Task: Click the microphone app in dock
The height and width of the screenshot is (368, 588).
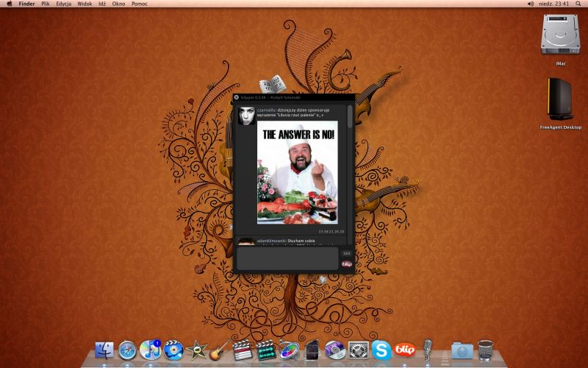Action: point(427,350)
